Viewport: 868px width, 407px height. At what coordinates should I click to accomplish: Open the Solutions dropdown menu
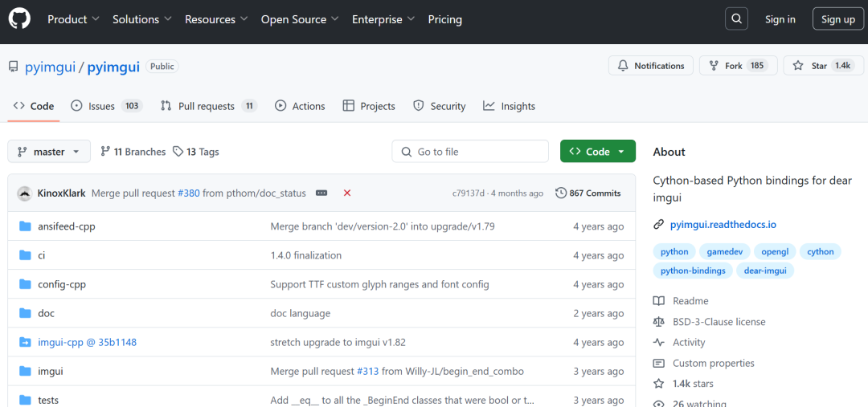pyautogui.click(x=141, y=19)
